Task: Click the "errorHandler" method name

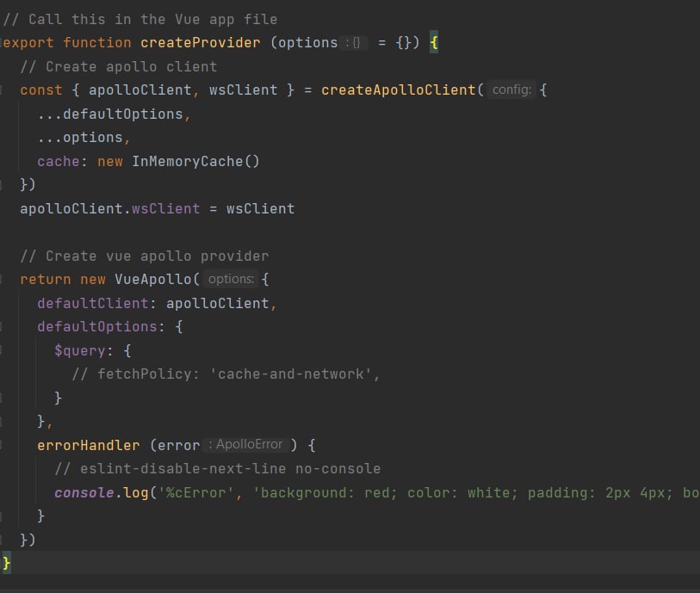Action: (89, 445)
